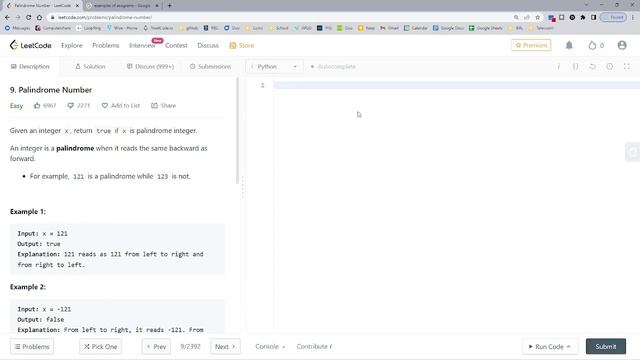Open Problems in top navigation
640x360 pixels.
coord(106,45)
